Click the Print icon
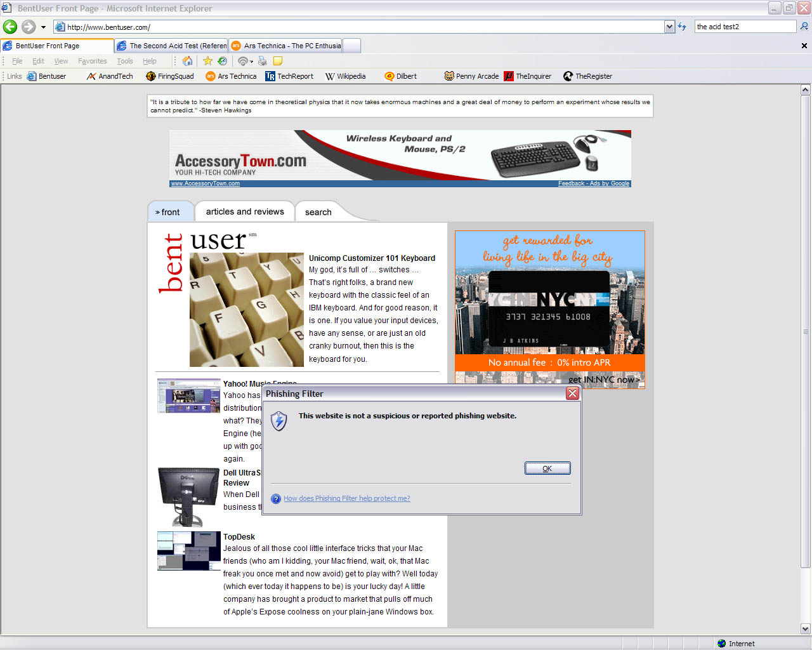 pos(263,61)
